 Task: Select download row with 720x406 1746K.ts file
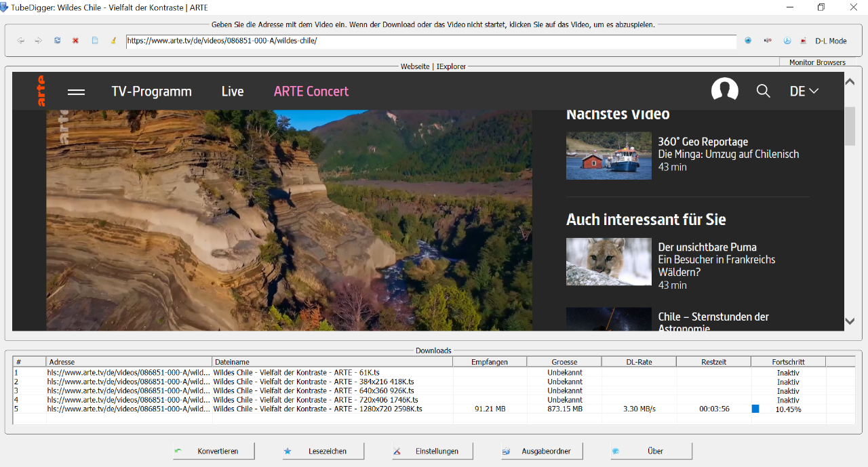[434, 400]
